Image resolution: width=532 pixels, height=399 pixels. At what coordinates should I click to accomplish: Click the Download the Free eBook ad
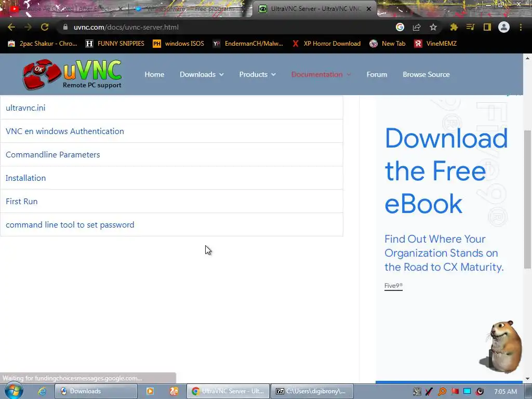point(446,170)
